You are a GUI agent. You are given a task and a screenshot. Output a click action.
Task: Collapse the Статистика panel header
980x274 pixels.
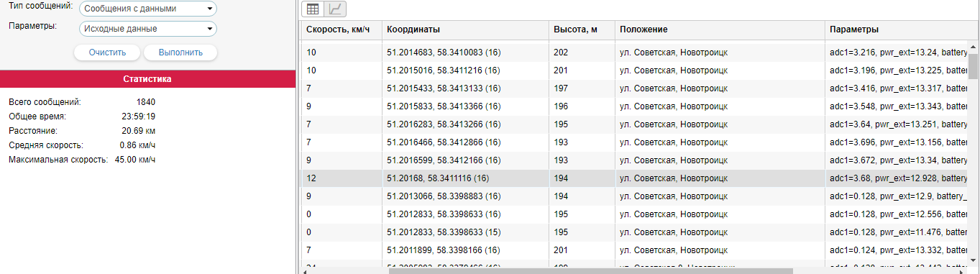147,79
